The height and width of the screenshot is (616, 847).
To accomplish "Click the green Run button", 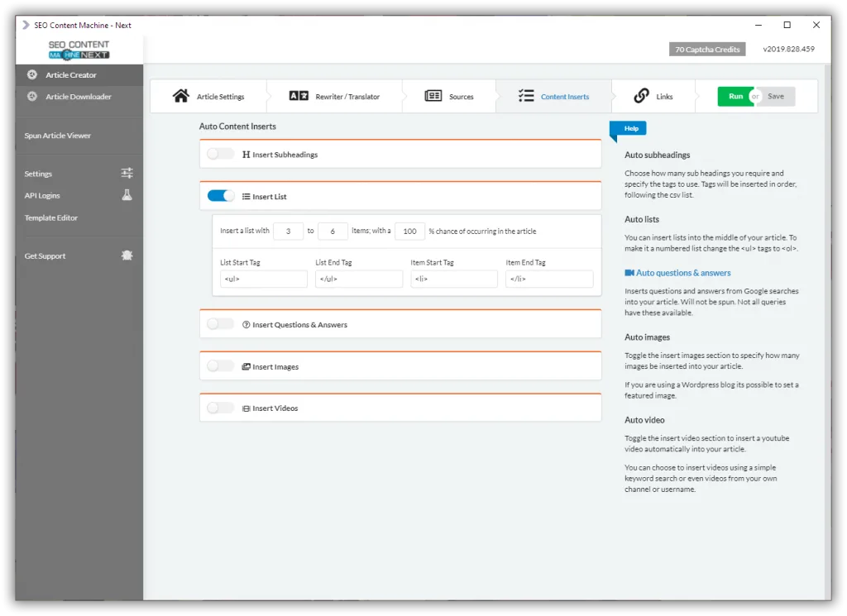I will tap(735, 96).
